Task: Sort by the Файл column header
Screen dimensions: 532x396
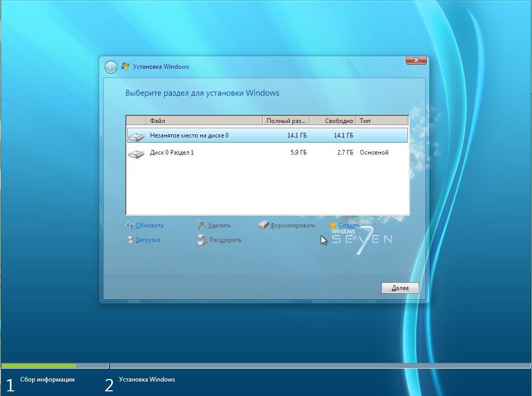Action: (x=204, y=120)
